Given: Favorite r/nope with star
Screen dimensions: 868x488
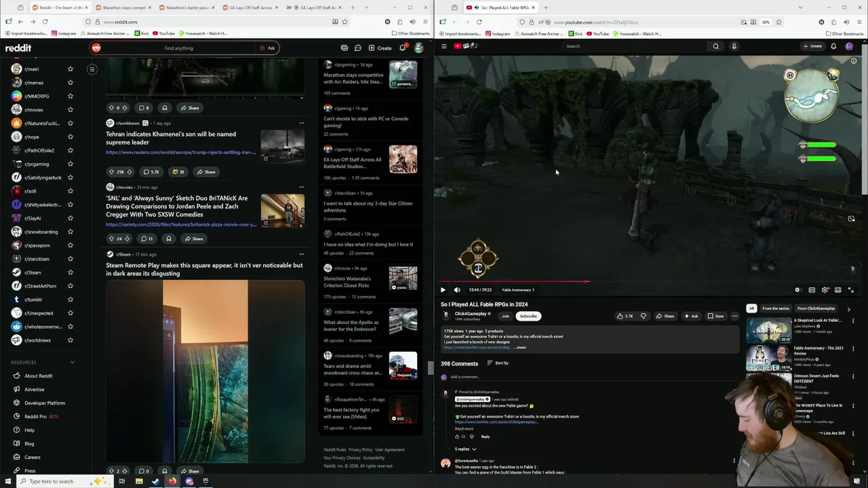Looking at the screenshot, I should pyautogui.click(x=70, y=137).
